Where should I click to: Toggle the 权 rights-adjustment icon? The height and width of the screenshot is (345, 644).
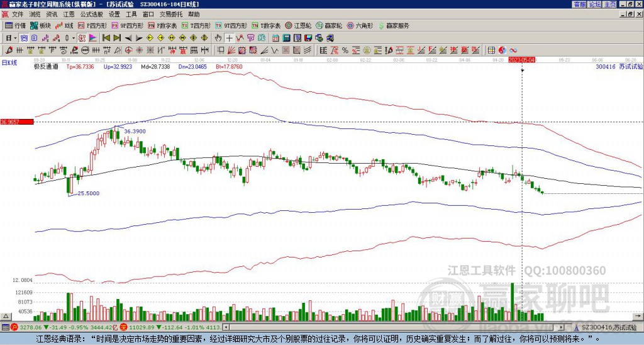[82, 38]
